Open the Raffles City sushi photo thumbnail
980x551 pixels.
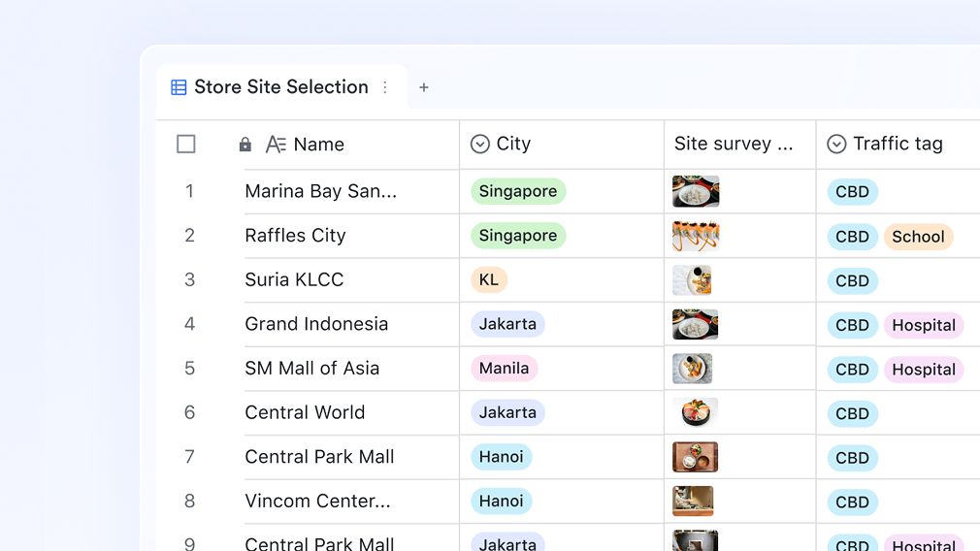point(696,236)
